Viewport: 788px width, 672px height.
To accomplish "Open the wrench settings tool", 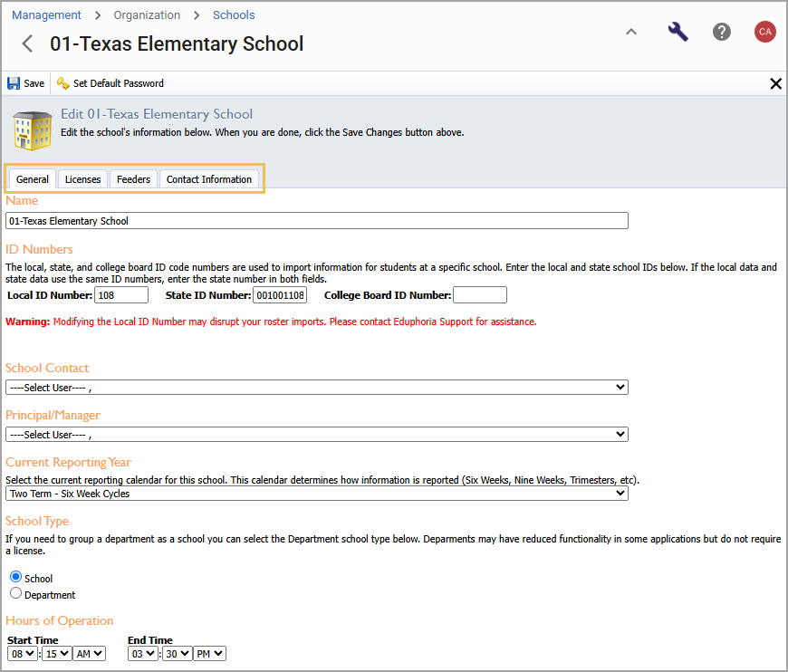I will click(677, 32).
